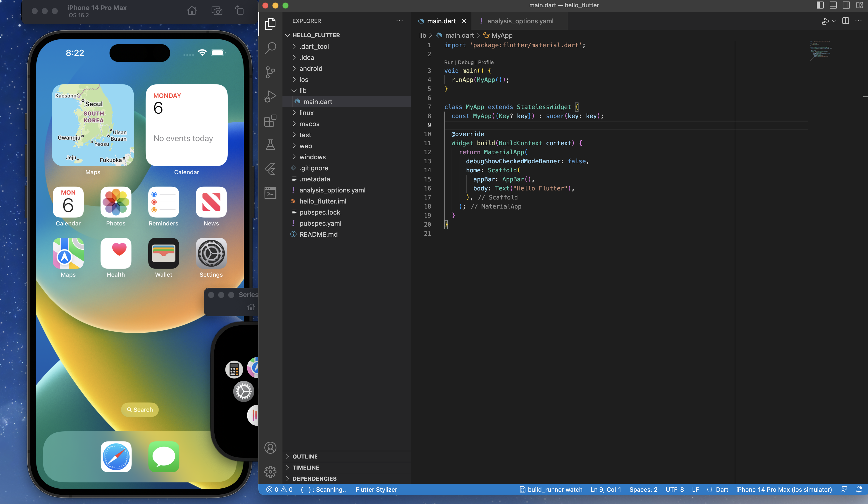The image size is (868, 504).
Task: Open the Settings app on iPhone
Action: 211,253
